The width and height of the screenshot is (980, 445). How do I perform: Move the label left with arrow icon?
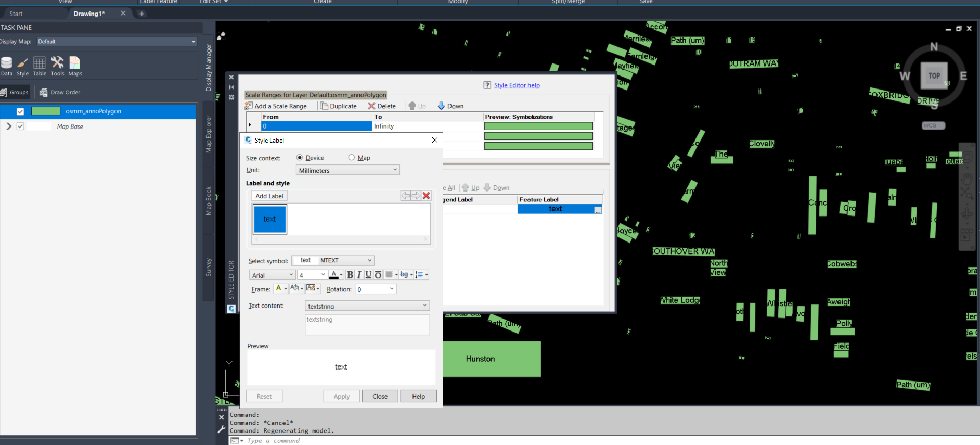tap(406, 196)
